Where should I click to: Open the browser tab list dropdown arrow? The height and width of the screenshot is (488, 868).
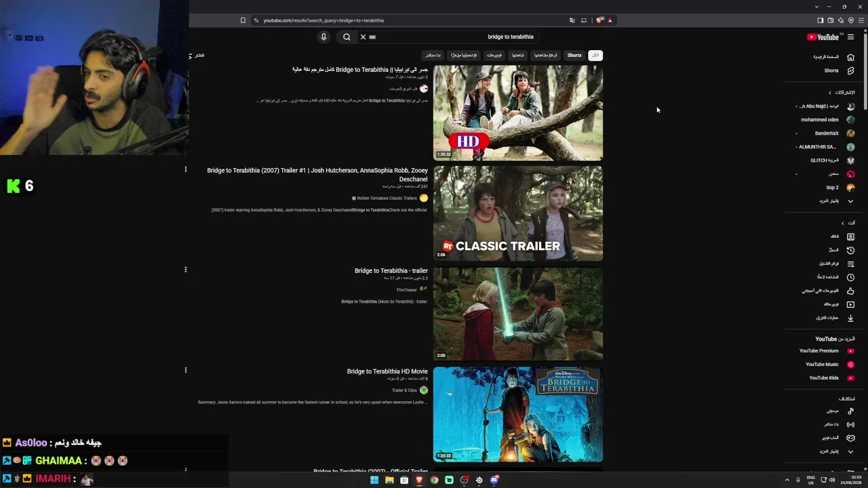coord(816,7)
